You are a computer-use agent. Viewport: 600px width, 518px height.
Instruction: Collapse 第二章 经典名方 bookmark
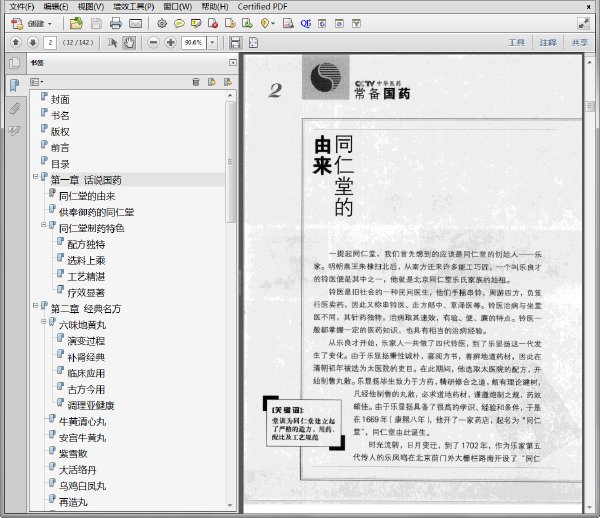[35, 305]
